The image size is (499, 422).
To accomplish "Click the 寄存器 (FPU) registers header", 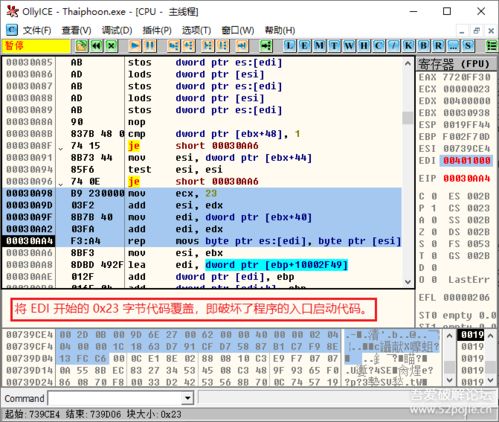I will 457,63.
